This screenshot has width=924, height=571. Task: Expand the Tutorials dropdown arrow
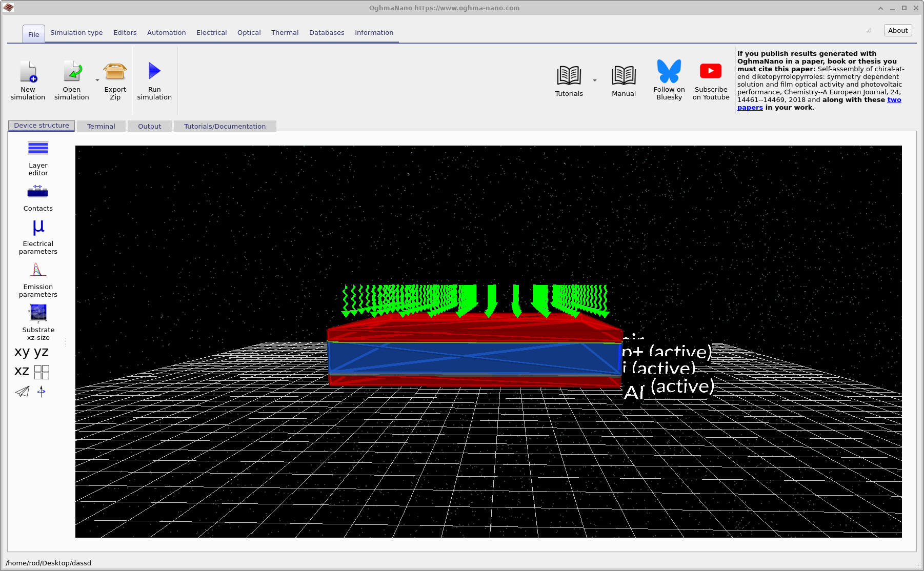coord(595,80)
